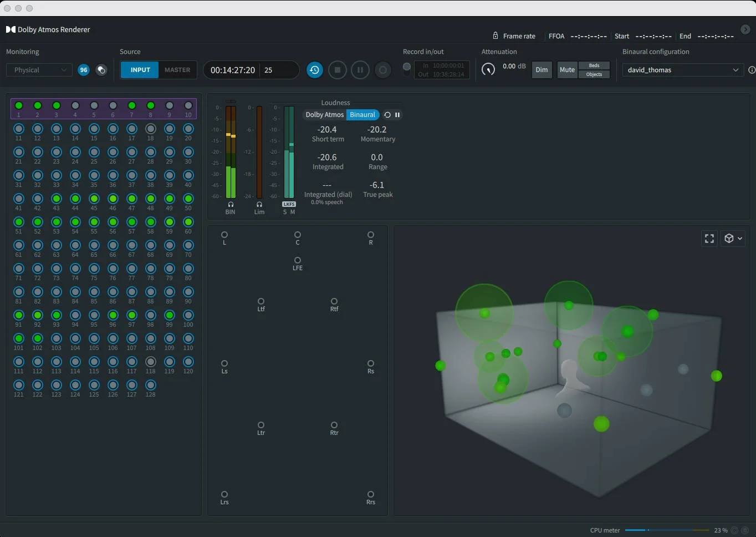
Task: Click the R speaker in the layout
Action: pyautogui.click(x=371, y=235)
